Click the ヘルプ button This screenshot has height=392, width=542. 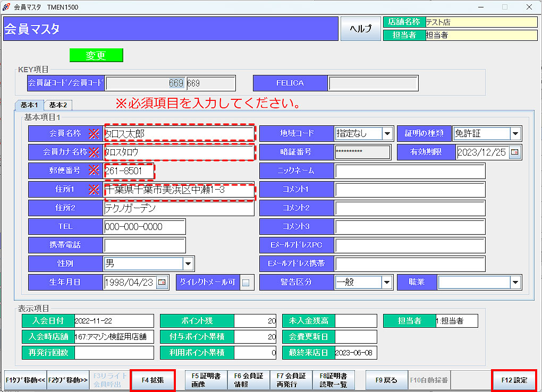[360, 29]
